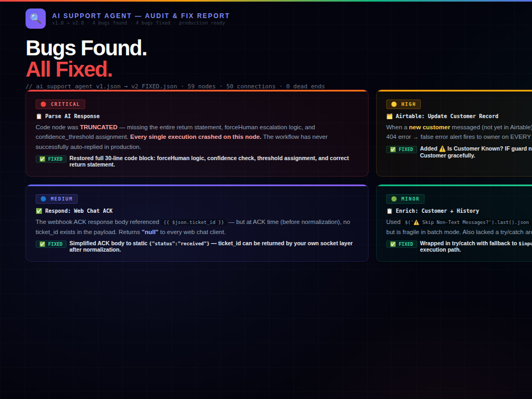The height and width of the screenshot is (399, 532).
Task: Click 'Simplified ACK body to static' fix description
Action: (211, 246)
